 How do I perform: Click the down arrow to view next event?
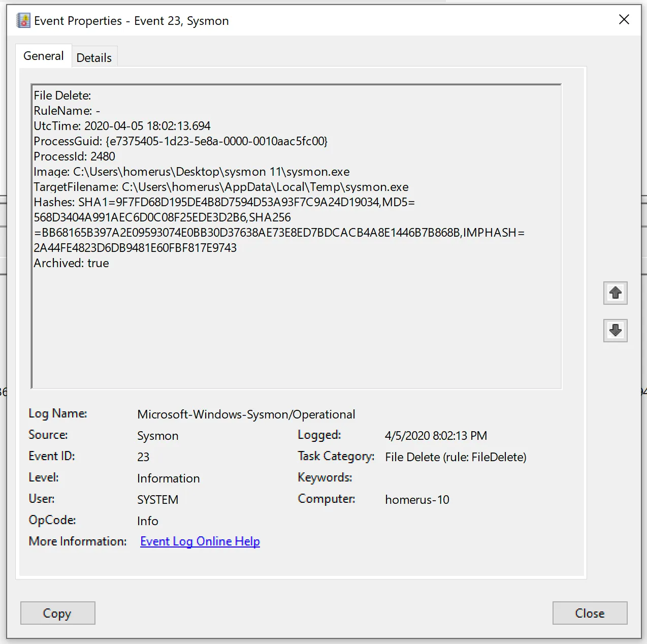615,330
